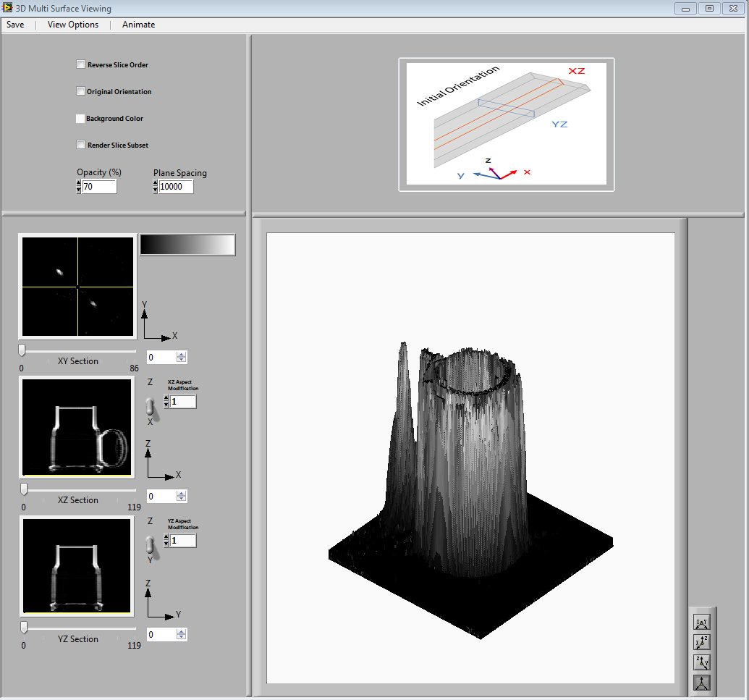Switch to the ZY plane view button
The width and height of the screenshot is (749, 700).
[701, 662]
